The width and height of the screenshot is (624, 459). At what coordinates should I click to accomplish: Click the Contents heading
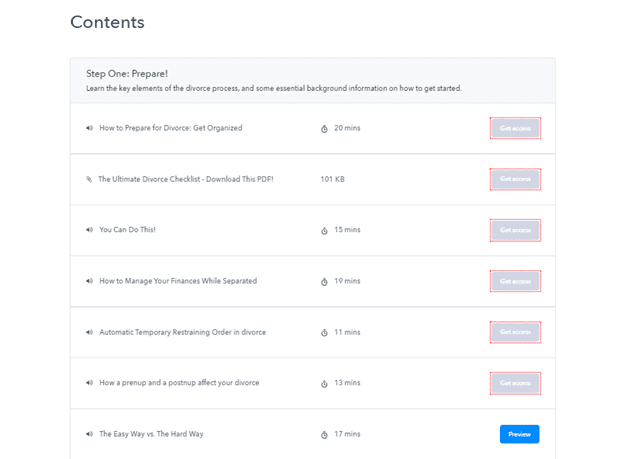107,22
